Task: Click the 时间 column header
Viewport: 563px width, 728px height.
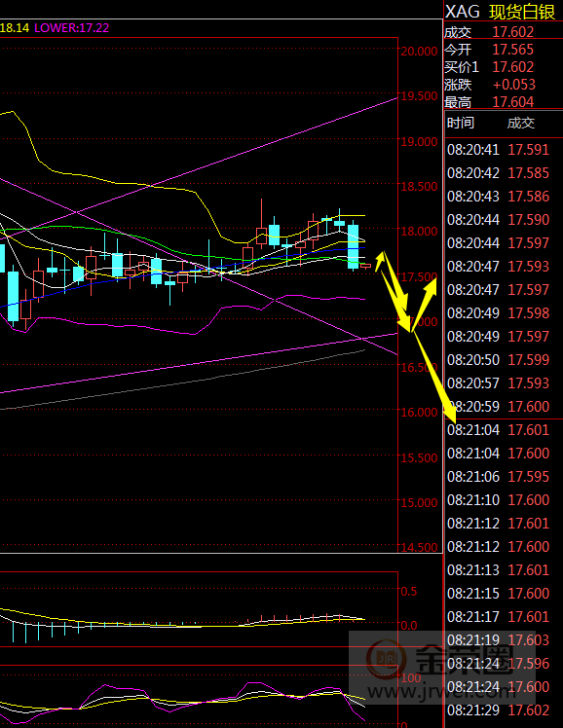Action: (x=461, y=123)
